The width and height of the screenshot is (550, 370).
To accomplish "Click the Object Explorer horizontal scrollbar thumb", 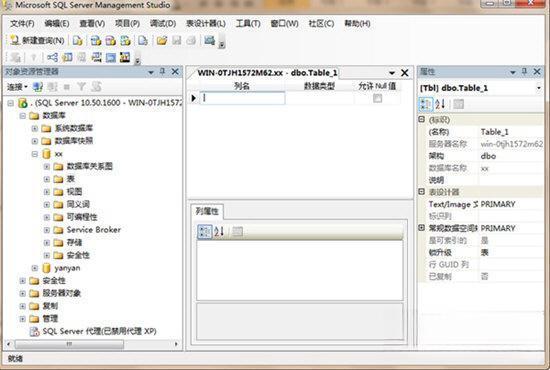I will click(69, 344).
